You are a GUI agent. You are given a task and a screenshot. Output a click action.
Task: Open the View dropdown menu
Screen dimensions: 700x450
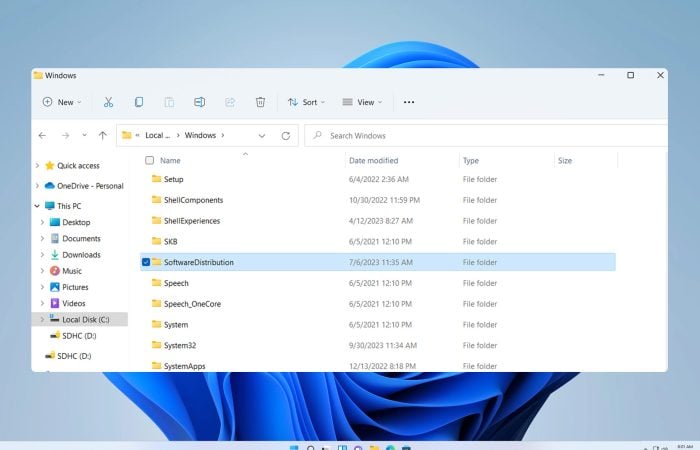click(362, 102)
